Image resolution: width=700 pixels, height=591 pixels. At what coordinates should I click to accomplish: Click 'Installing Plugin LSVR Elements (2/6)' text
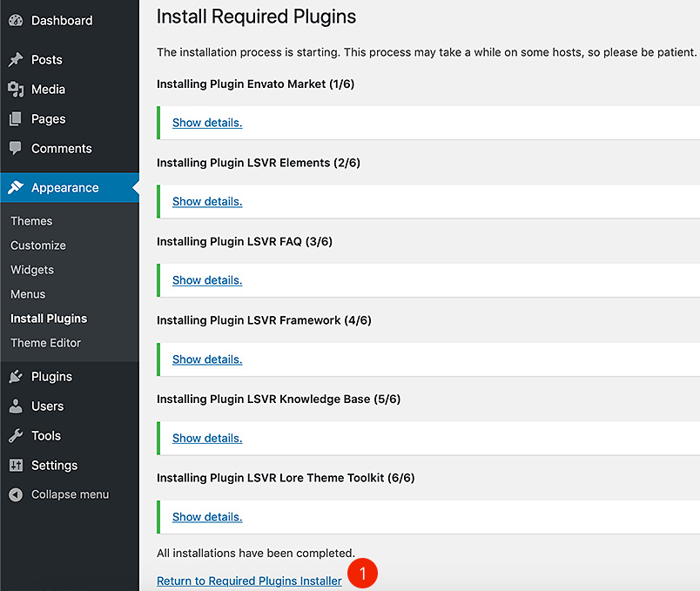[259, 163]
